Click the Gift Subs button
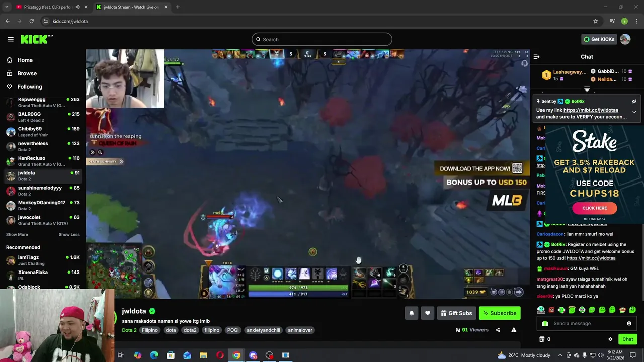The image size is (644, 362). pyautogui.click(x=456, y=313)
